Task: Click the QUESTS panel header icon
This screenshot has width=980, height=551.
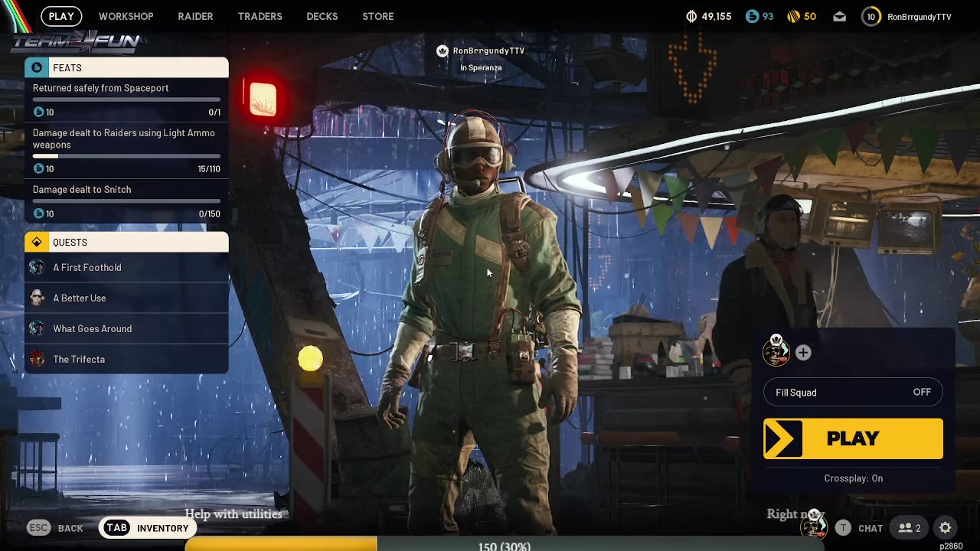Action: [36, 242]
